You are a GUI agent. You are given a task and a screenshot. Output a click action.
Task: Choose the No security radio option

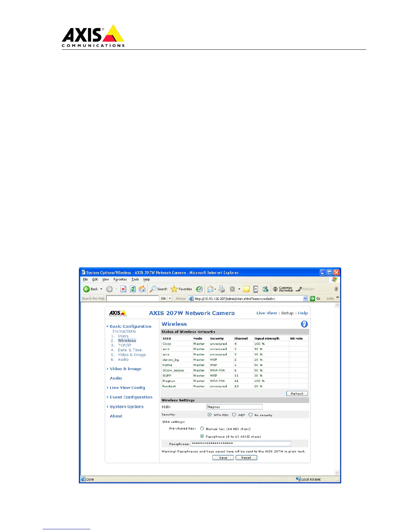(x=250, y=415)
